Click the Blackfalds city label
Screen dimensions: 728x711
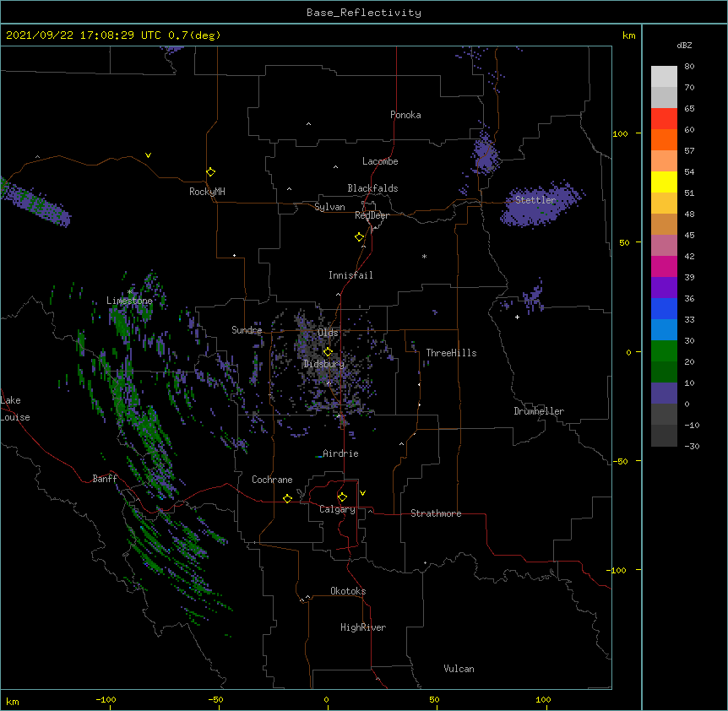372,188
